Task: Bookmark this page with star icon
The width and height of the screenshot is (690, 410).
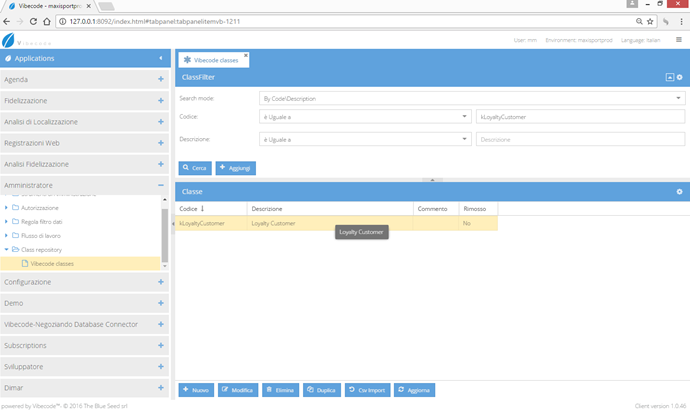Action: 650,20
